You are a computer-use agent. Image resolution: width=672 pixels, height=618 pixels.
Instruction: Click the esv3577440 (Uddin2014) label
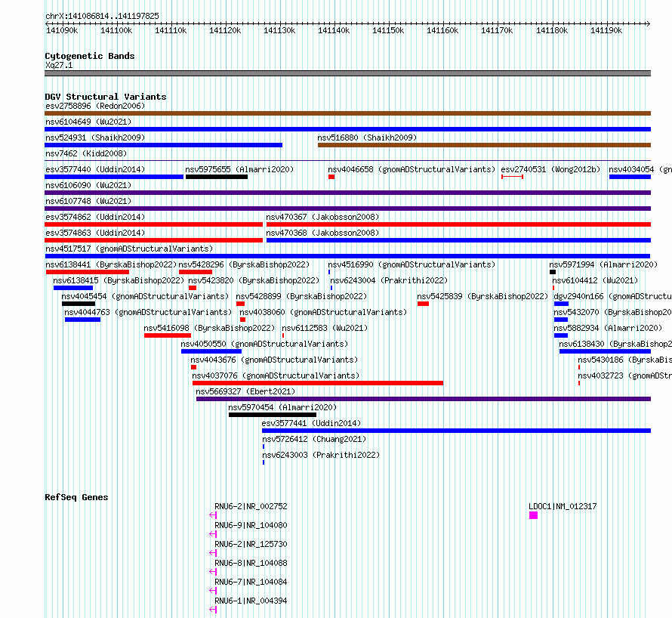click(95, 169)
